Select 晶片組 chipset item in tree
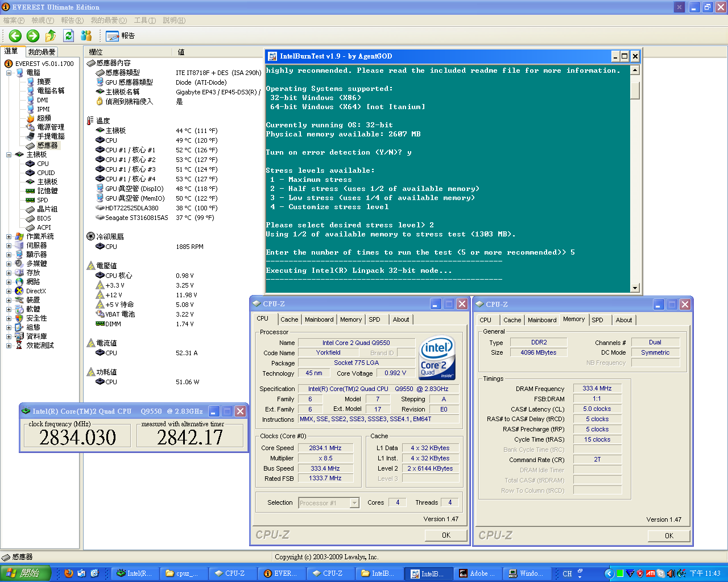 coord(47,209)
